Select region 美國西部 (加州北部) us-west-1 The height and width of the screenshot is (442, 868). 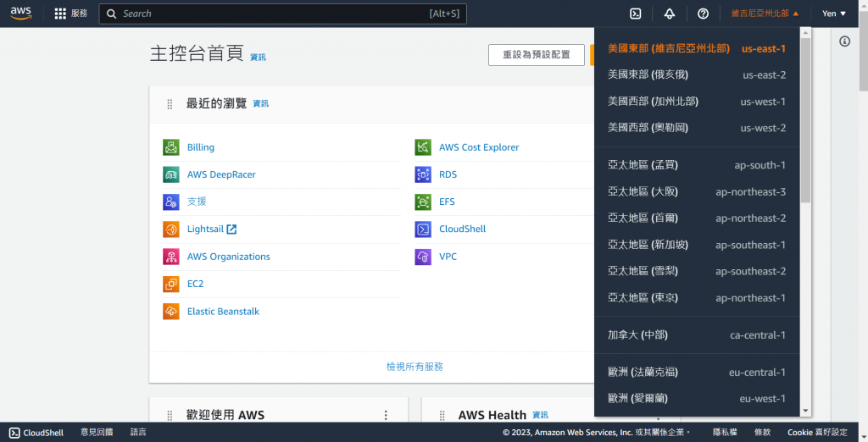click(697, 102)
